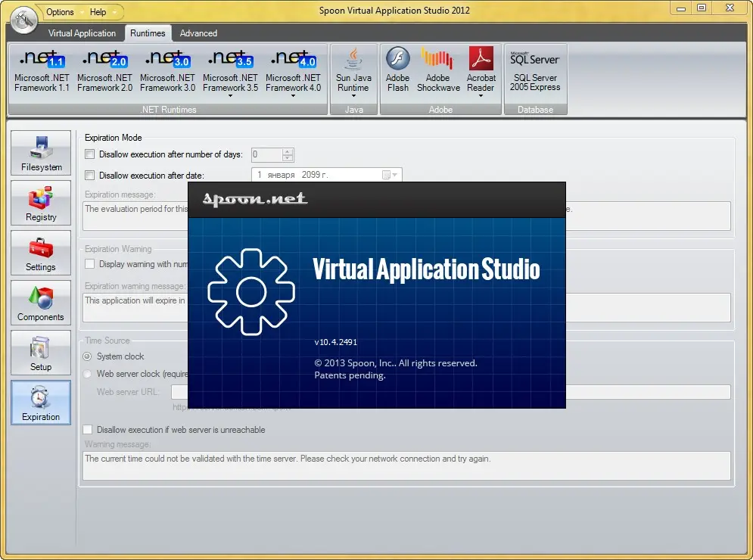Open the Components panel
The width and height of the screenshot is (753, 560).
click(x=41, y=303)
